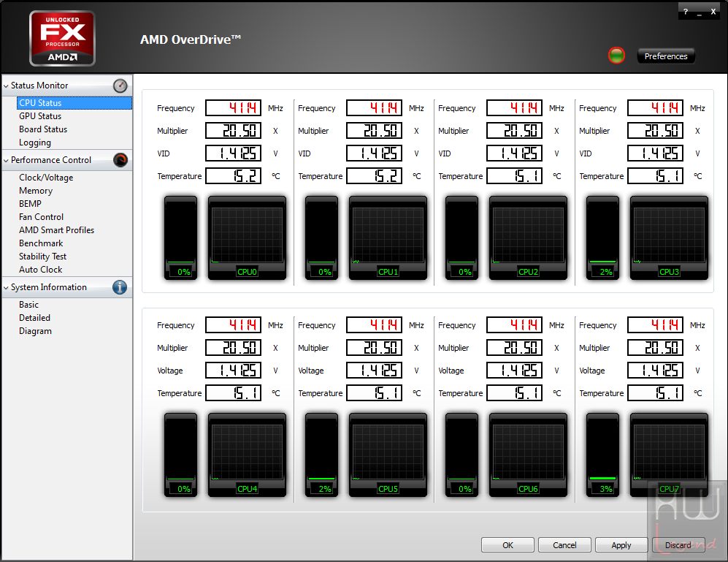Click the CPU7 load percentage bar
The image size is (728, 562).
pyautogui.click(x=602, y=455)
